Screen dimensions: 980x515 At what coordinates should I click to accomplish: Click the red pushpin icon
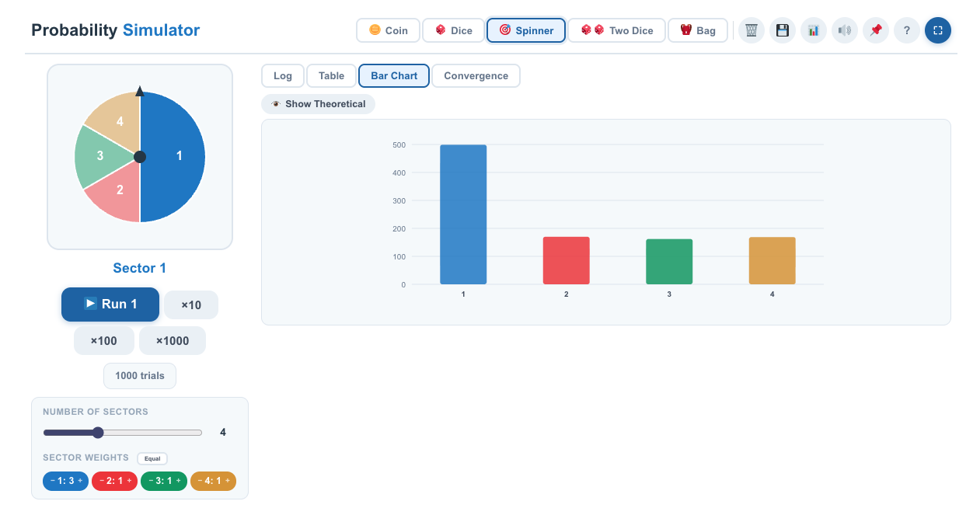pos(876,30)
